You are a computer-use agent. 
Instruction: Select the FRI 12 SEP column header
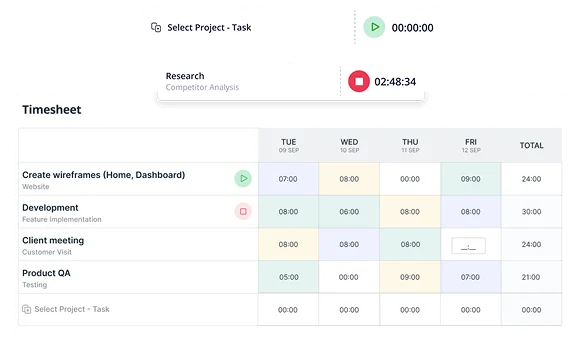[x=471, y=145]
